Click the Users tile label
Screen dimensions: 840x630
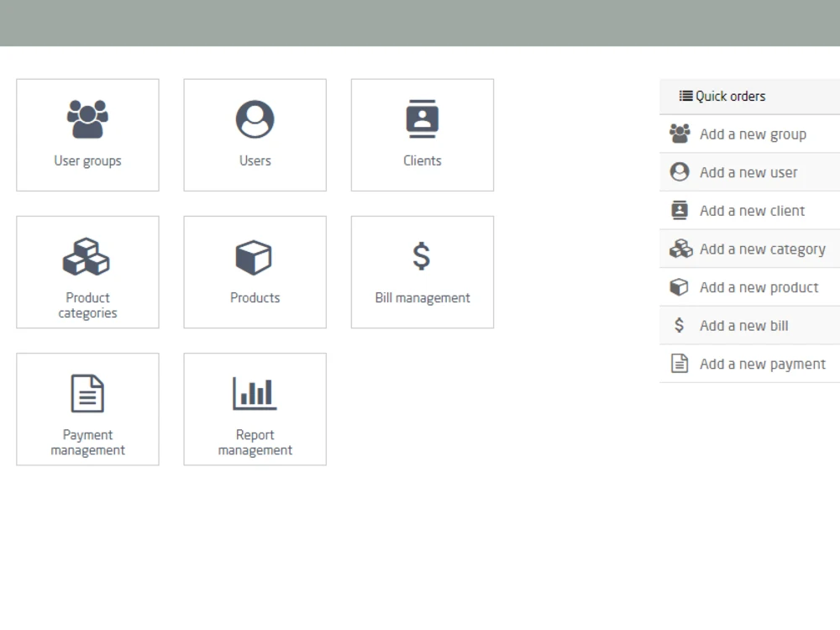click(255, 160)
